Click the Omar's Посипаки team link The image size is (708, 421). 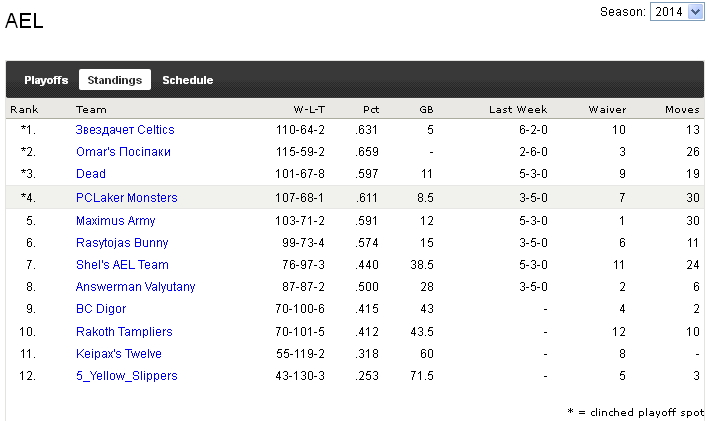(123, 152)
